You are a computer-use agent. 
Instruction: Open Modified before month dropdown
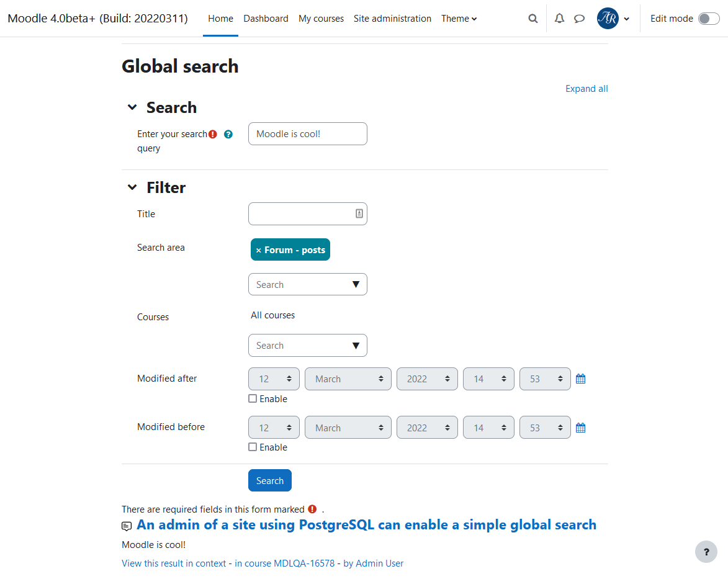point(348,428)
